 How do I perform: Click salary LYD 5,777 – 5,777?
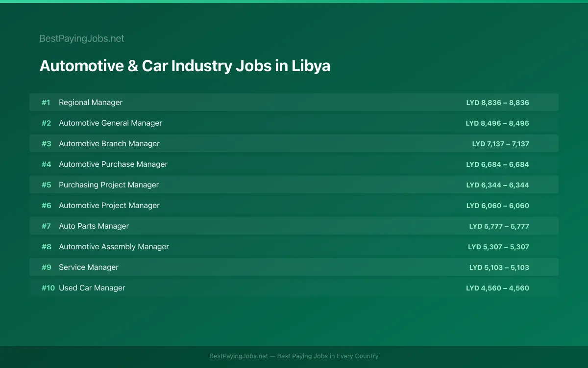point(499,226)
